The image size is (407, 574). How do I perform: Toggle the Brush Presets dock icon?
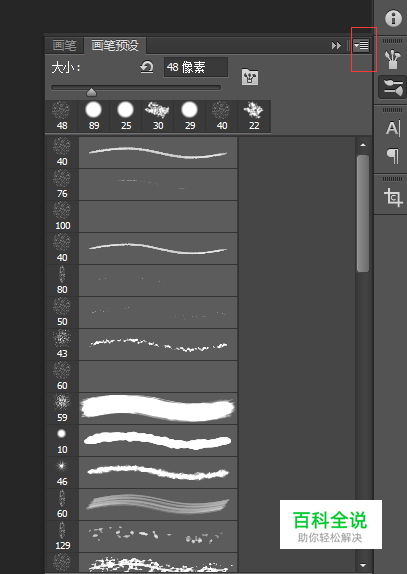tap(393, 87)
